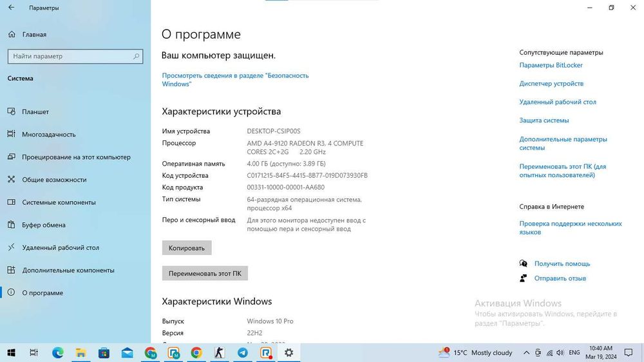The height and width of the screenshot is (362, 644).
Task: Switch the ENG input language indicator
Action: click(574, 352)
